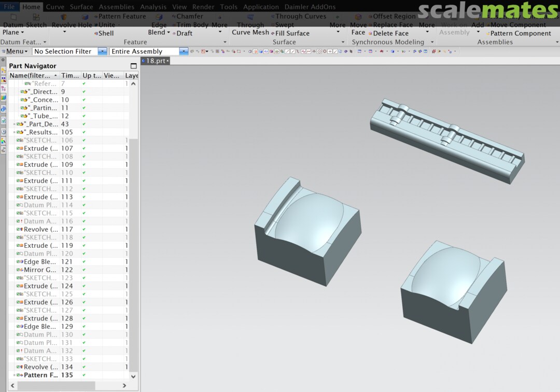Viewport: 560px width, 392px height.
Task: Open the Entire Assembly scope dropdown
Action: point(184,51)
